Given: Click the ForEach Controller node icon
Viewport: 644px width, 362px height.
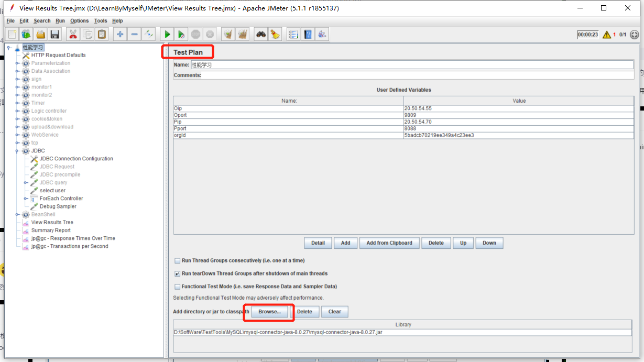Looking at the screenshot, I should [34, 199].
